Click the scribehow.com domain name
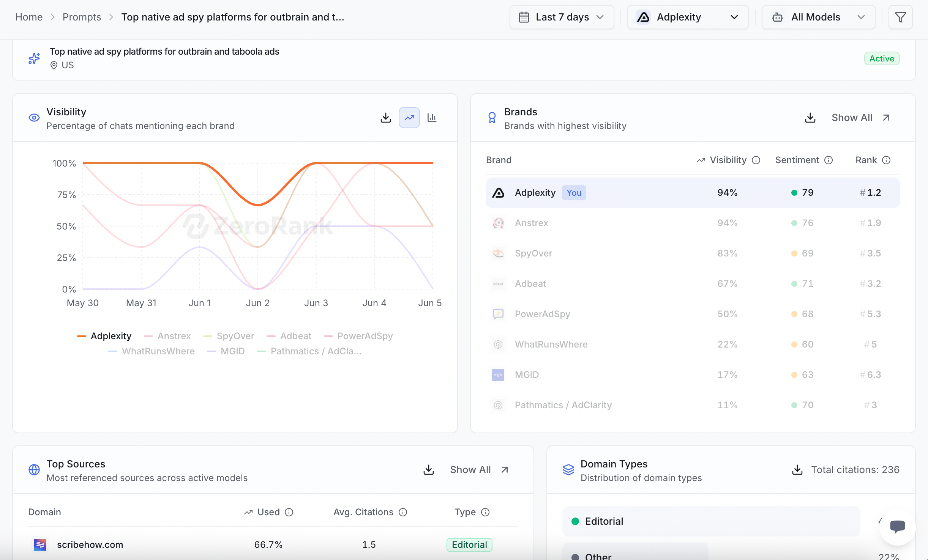928x560 pixels. pyautogui.click(x=90, y=545)
